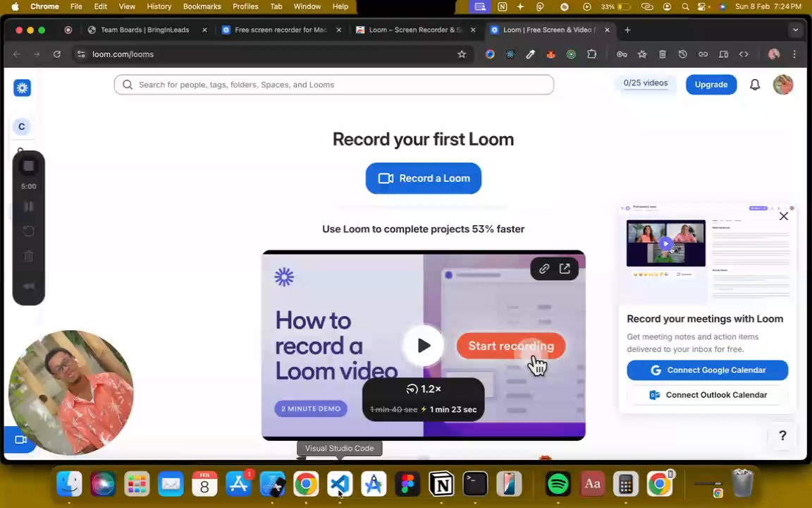Screen dimensions: 812x508
Task: Open Chrome extensions puzzle icon
Action: [x=591, y=54]
